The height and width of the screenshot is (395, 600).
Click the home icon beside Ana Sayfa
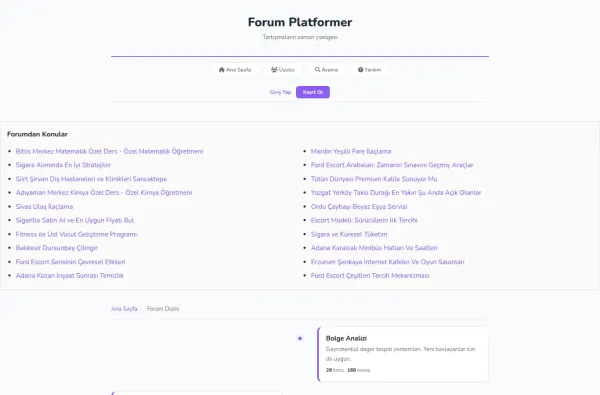222,70
